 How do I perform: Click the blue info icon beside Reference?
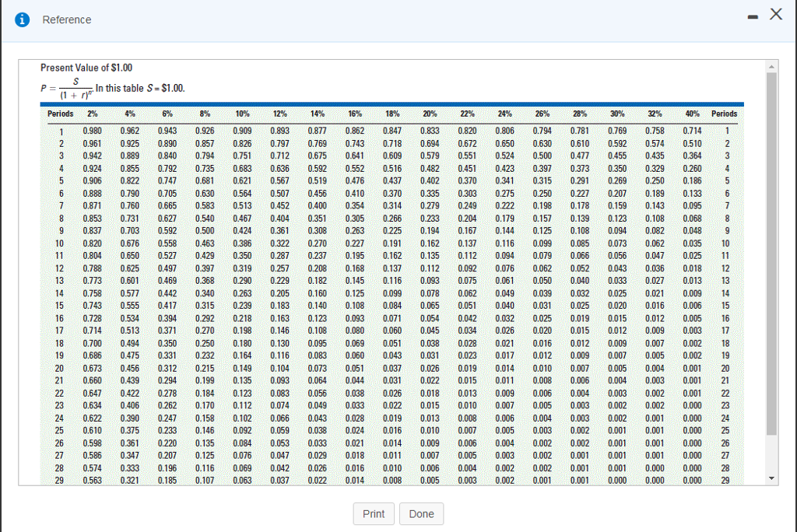tap(23, 19)
